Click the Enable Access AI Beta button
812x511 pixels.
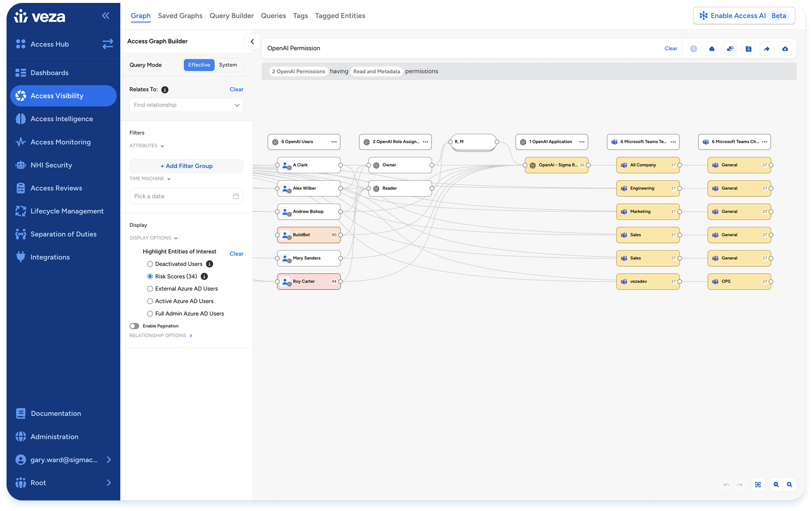coord(744,16)
